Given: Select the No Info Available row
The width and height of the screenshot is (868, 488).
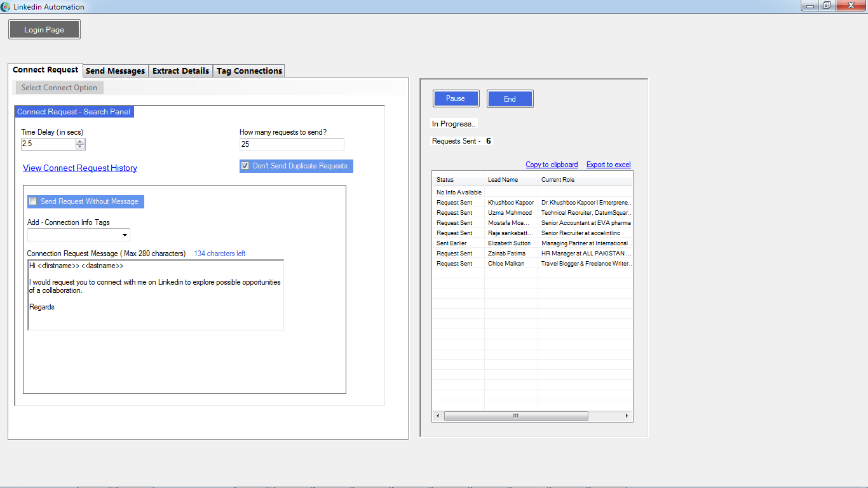Looking at the screenshot, I should point(532,192).
